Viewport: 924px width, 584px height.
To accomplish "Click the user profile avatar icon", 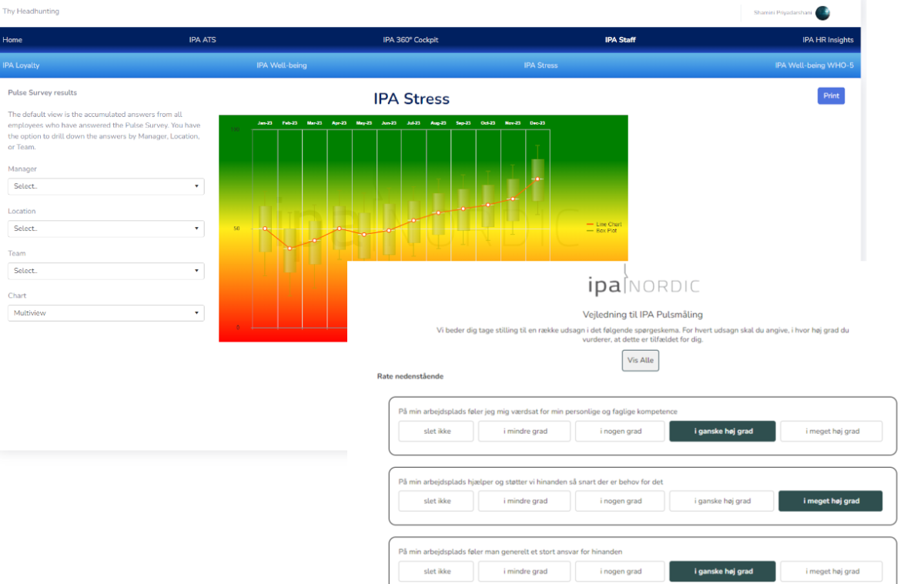I will coord(822,12).
